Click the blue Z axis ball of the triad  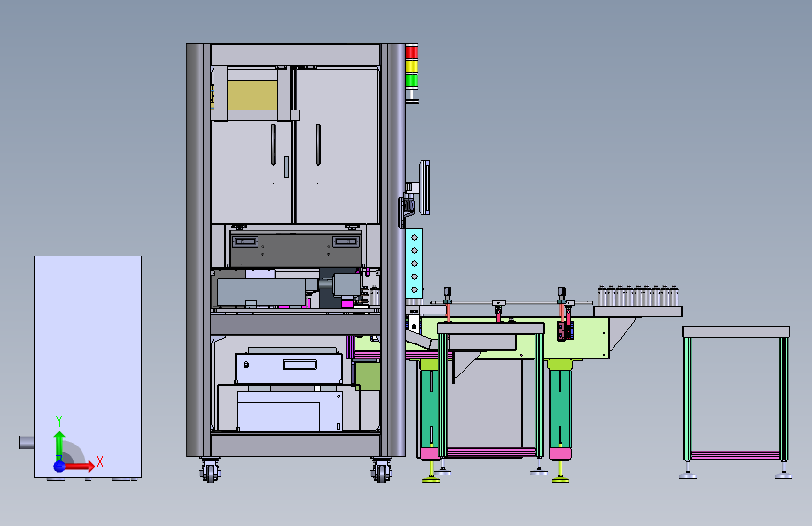(60, 466)
